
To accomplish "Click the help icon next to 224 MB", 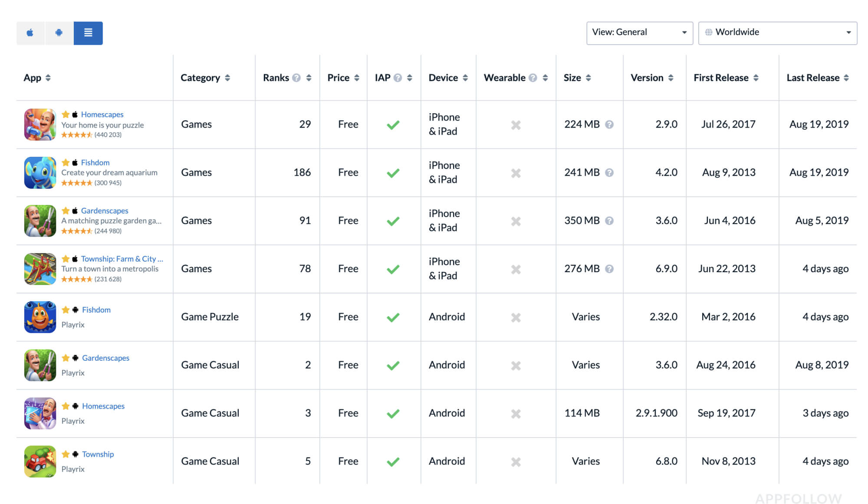I will click(x=609, y=125).
